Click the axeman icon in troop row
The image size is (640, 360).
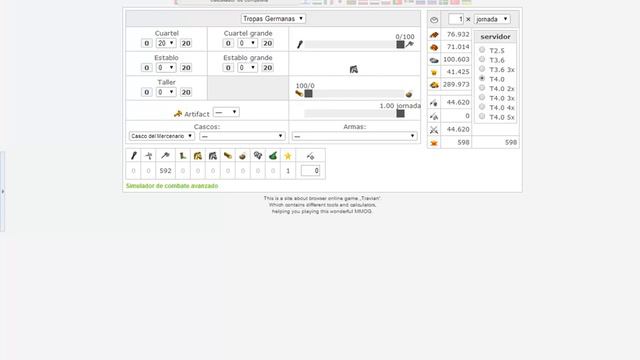(x=165, y=156)
